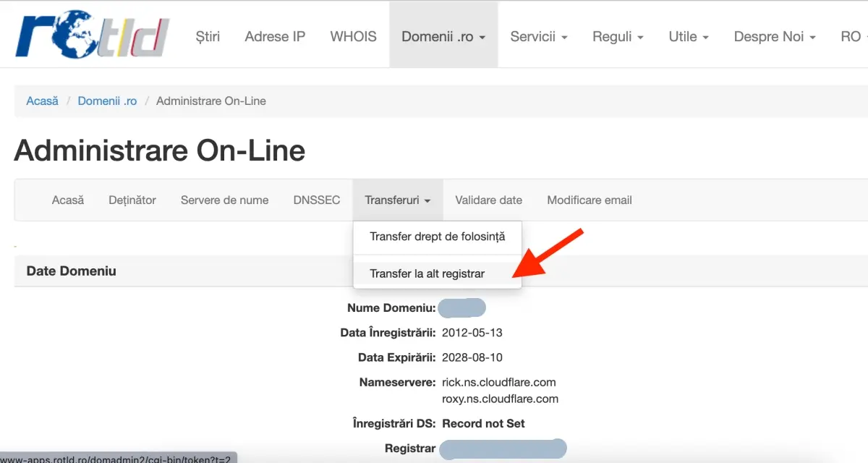The width and height of the screenshot is (868, 463).
Task: Open the DNSSEC tab
Action: coord(317,200)
